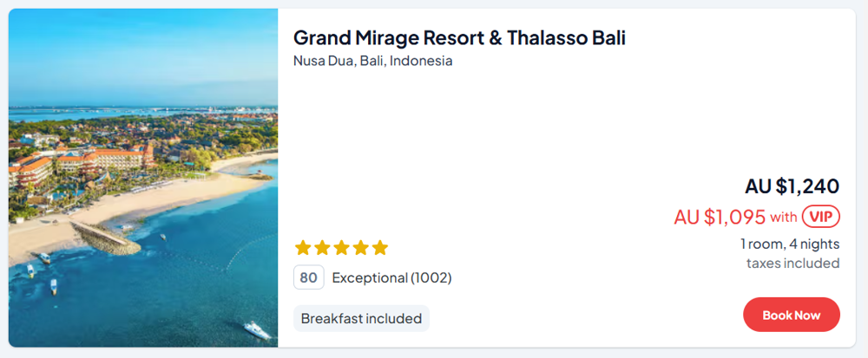Click the white speedboat in the photo
The width and height of the screenshot is (868, 358).
257,329
